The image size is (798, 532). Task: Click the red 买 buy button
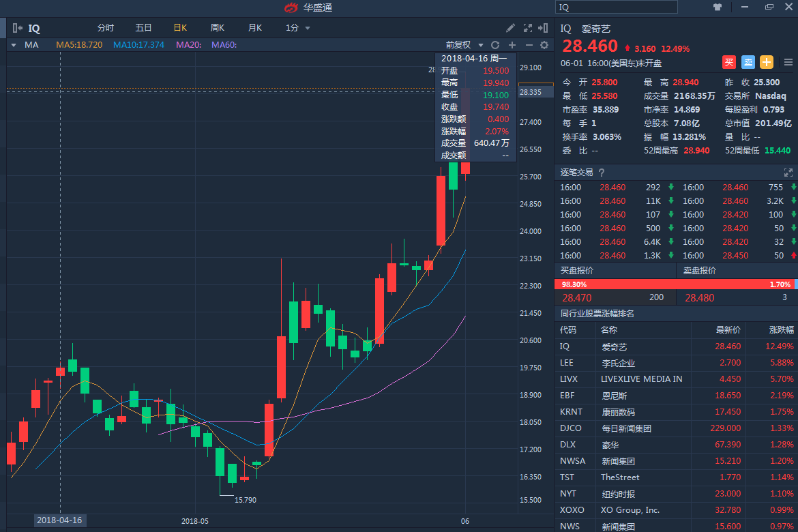(729, 62)
